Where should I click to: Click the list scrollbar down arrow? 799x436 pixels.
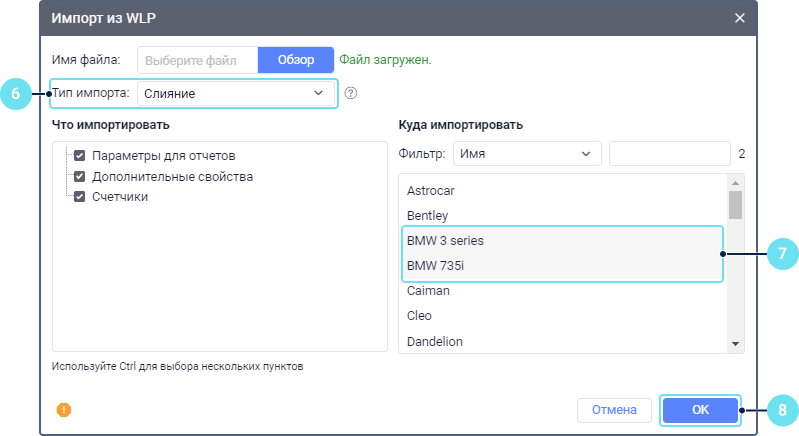tap(736, 343)
